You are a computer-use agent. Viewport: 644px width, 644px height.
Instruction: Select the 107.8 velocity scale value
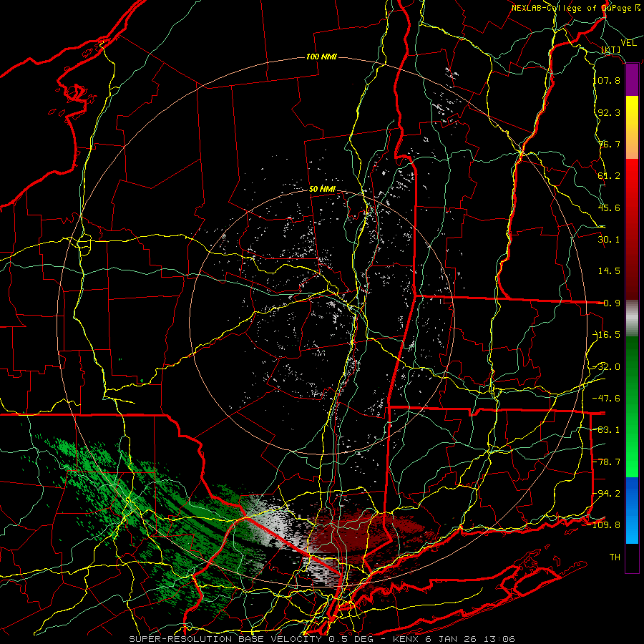(607, 80)
